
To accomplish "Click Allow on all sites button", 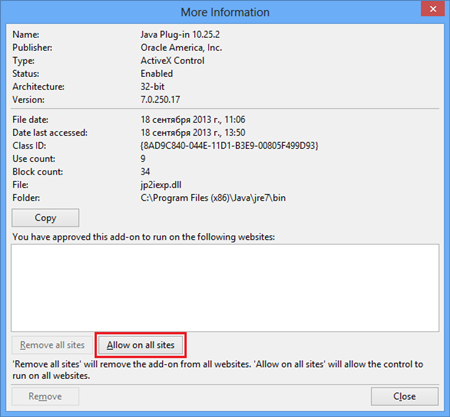I will [140, 345].
